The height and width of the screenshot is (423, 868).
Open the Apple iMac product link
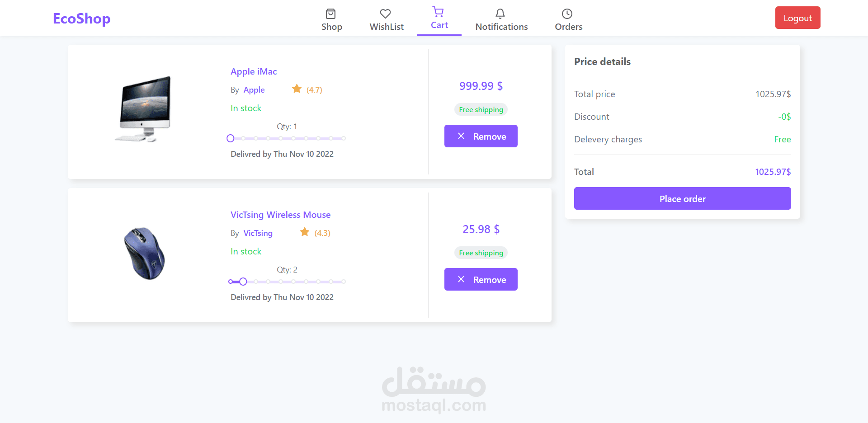coord(254,71)
